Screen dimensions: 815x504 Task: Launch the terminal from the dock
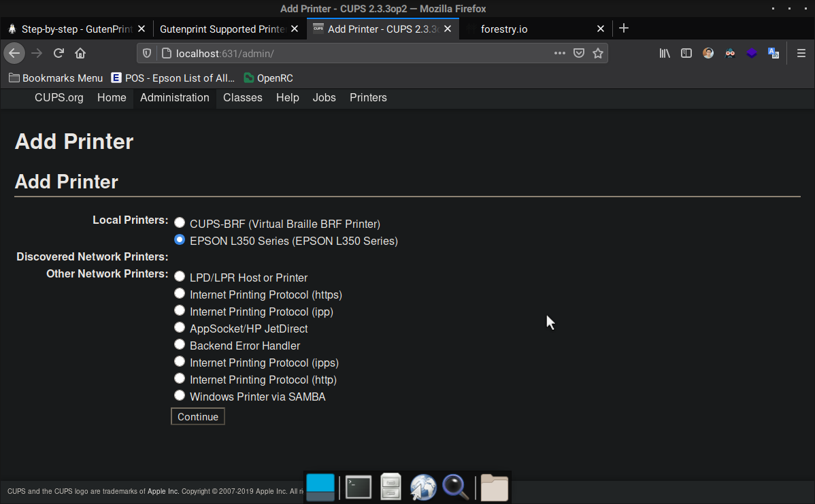coord(359,488)
